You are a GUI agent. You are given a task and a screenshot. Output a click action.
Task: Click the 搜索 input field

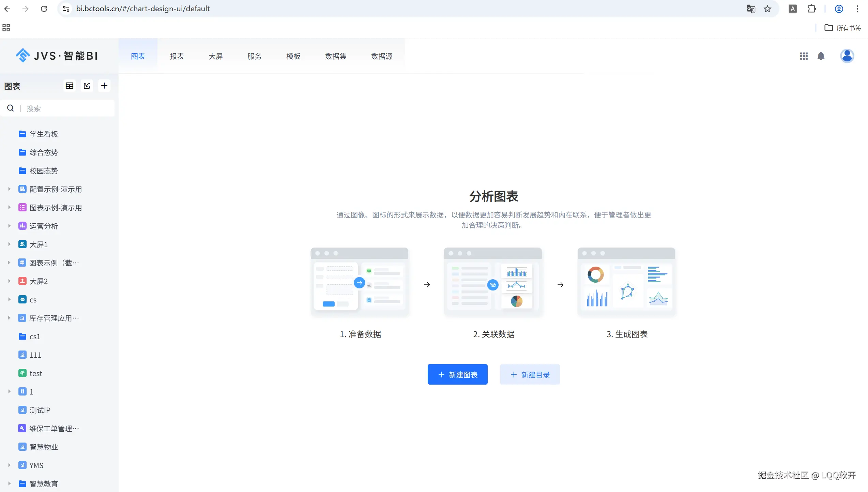(68, 108)
